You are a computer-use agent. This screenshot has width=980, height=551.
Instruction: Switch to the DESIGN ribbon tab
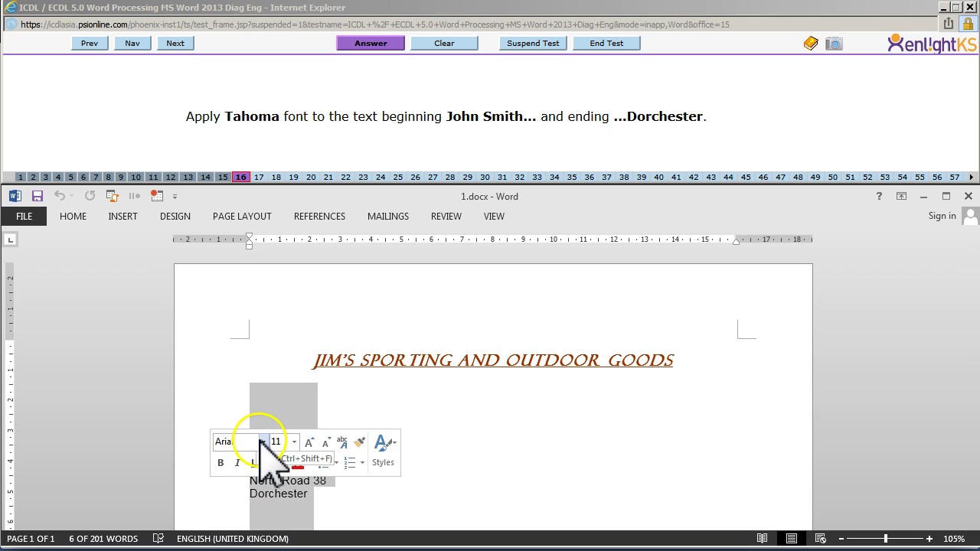(175, 216)
